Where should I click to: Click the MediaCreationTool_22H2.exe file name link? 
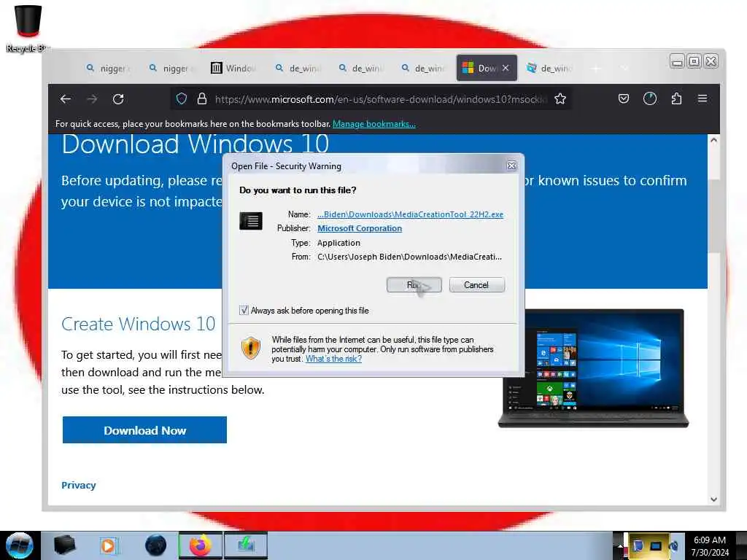pyautogui.click(x=410, y=214)
